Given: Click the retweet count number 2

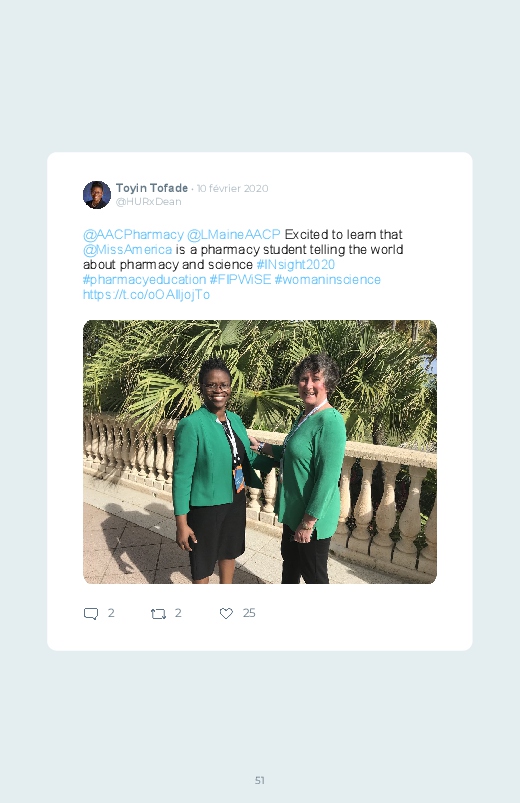Looking at the screenshot, I should [x=178, y=613].
